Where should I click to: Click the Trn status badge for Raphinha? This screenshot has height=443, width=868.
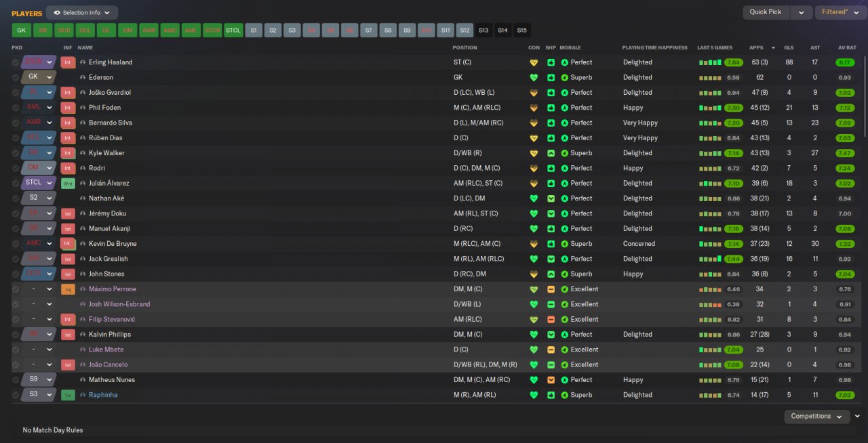tap(68, 395)
